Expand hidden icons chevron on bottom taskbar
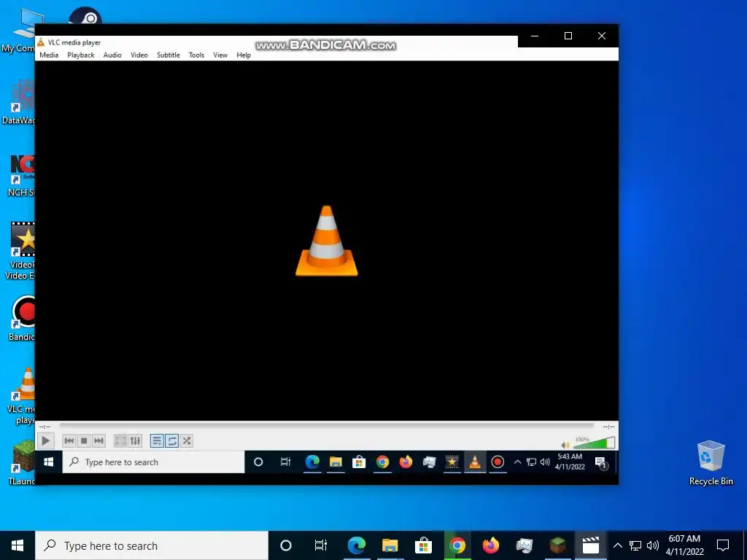The image size is (747, 560). pos(617,545)
